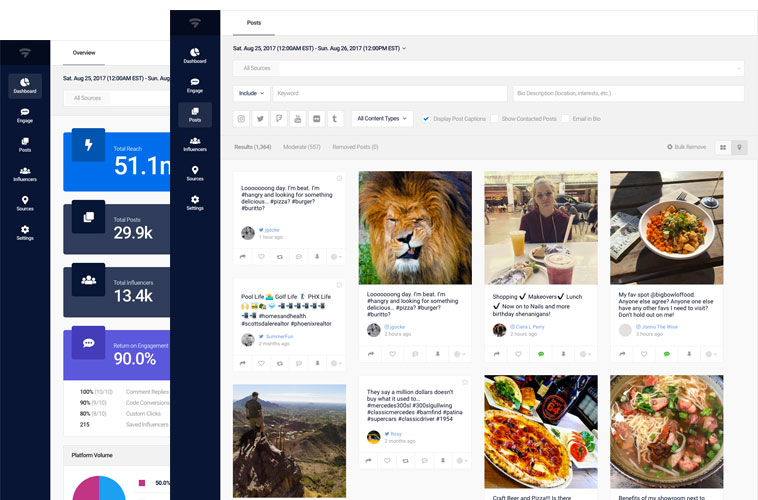Open Dashboard in the Posts window sidebar
The image size is (758, 500).
[195, 56]
